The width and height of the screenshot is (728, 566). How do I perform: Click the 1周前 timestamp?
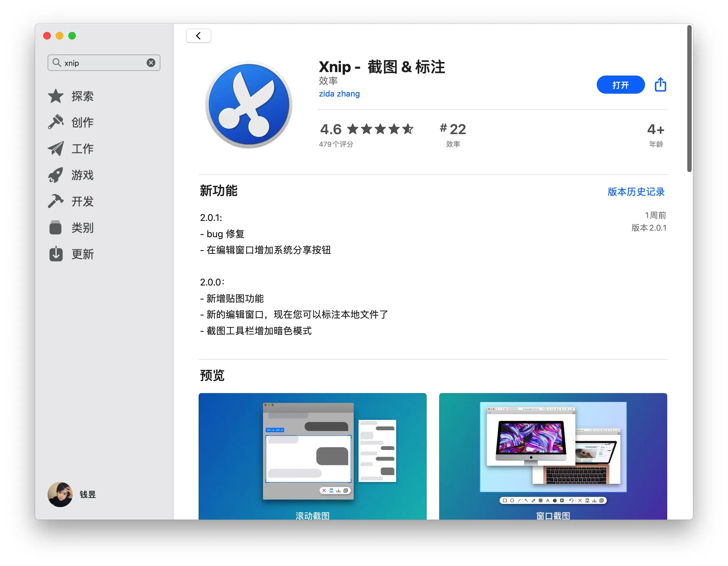(x=655, y=215)
